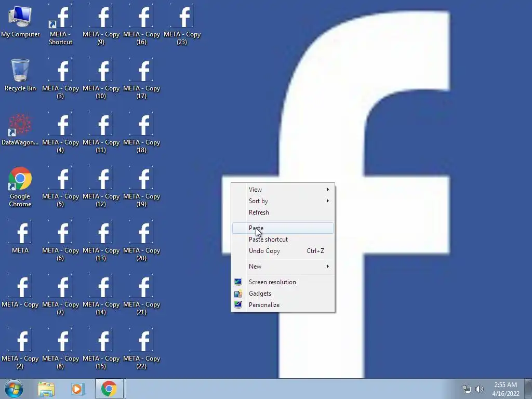Open Screen resolution from context menu
Image resolution: width=532 pixels, height=399 pixels.
283,282
